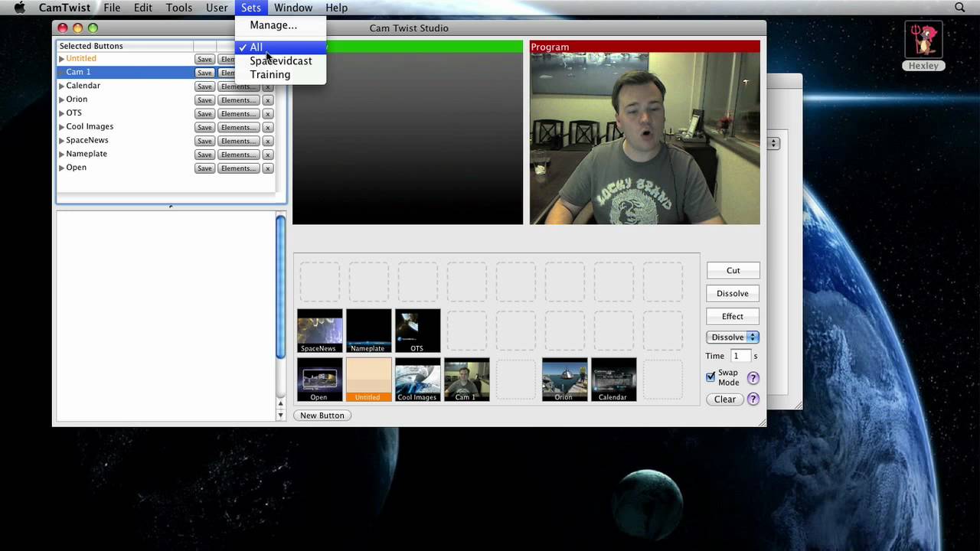Click the Effect transition button

733,316
